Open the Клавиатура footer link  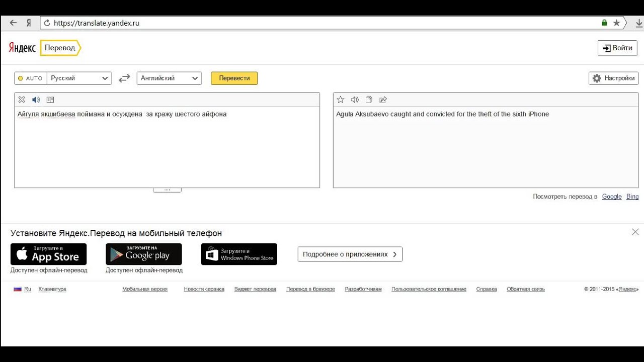coord(52,289)
